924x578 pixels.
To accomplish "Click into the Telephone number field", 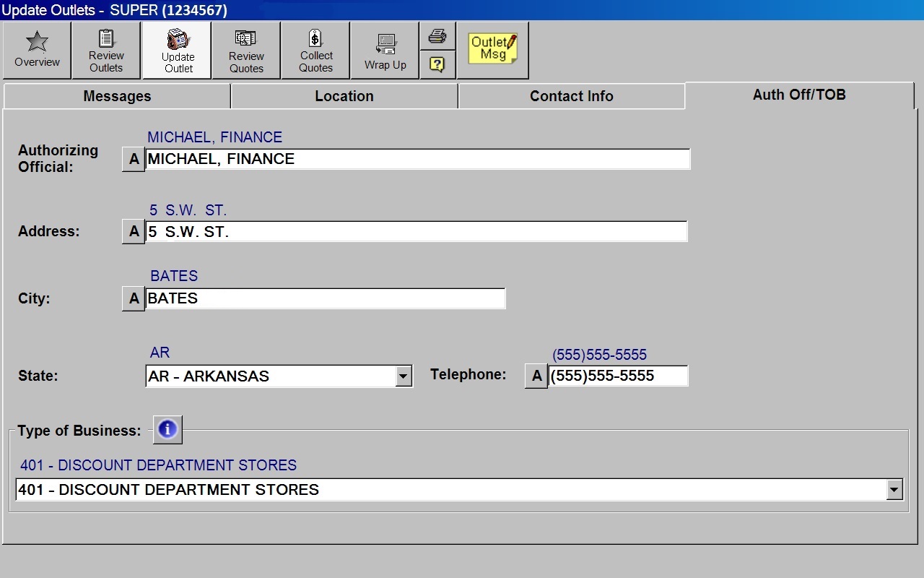I will click(617, 376).
